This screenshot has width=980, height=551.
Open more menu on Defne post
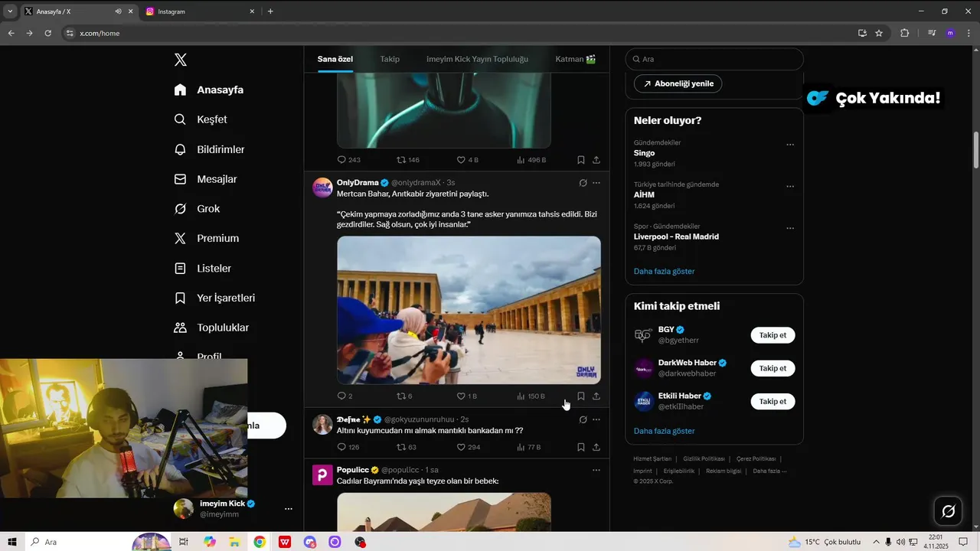pyautogui.click(x=596, y=419)
